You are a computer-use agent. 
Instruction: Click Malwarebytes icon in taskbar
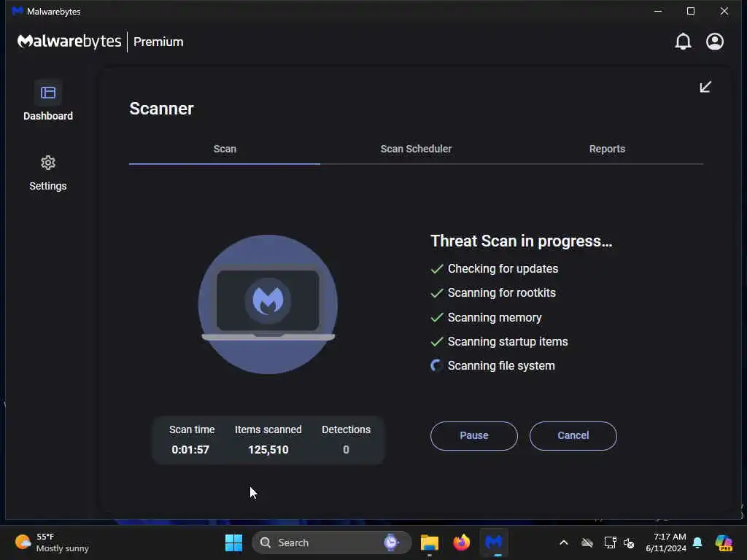[x=494, y=542]
